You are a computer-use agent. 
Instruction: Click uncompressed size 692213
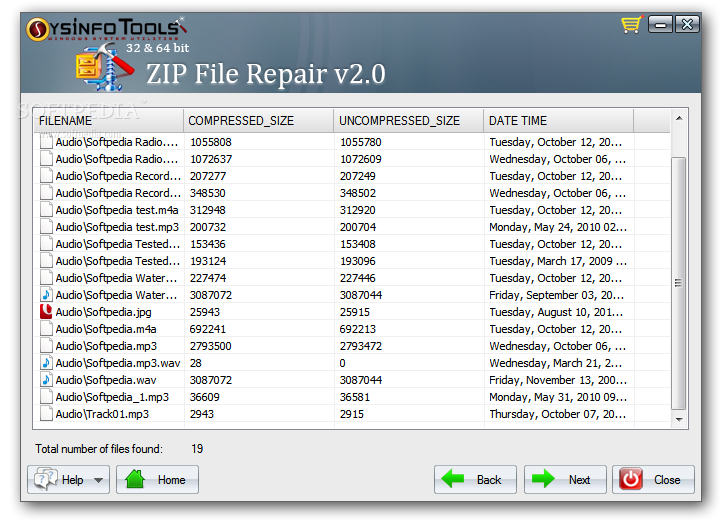click(358, 329)
